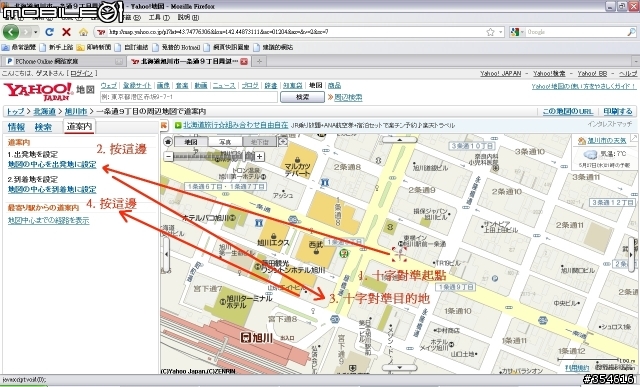Close the PChome Online tab

pos(119,62)
